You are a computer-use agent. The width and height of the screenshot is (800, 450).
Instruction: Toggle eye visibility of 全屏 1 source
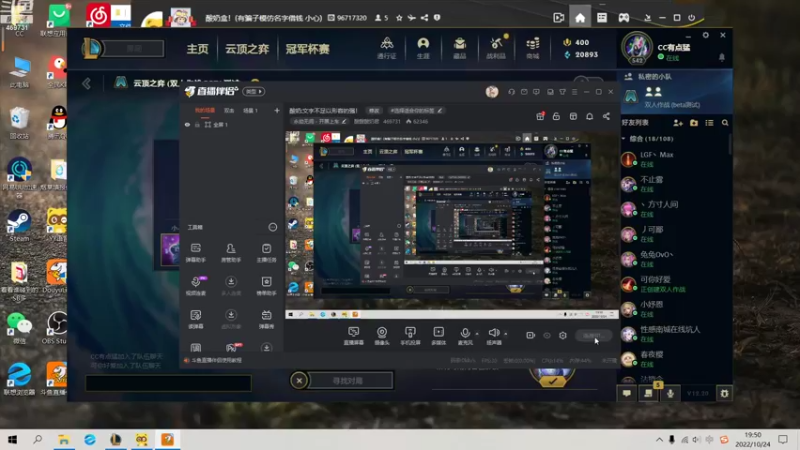point(187,124)
